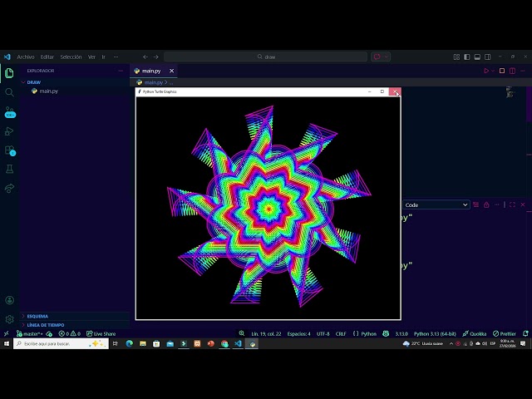Open the Run and Debug view

[10, 131]
